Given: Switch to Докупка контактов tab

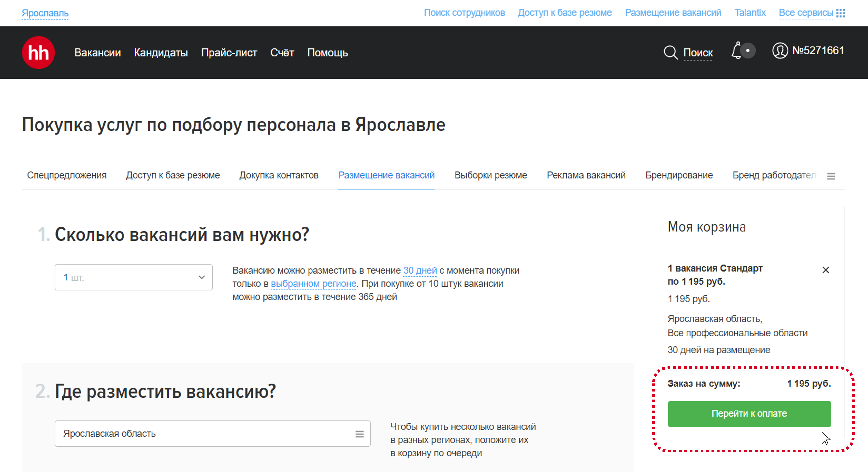Looking at the screenshot, I should coord(279,175).
